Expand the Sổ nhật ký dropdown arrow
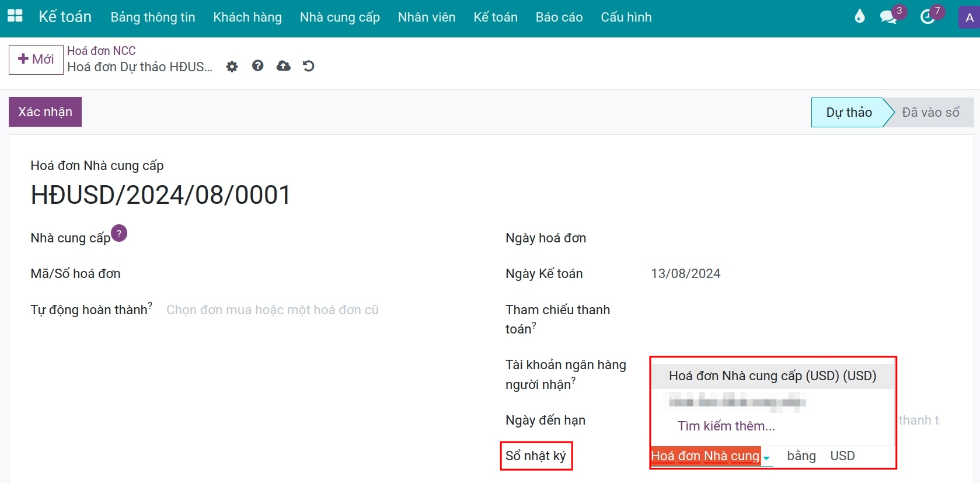This screenshot has width=980, height=483. [x=766, y=458]
